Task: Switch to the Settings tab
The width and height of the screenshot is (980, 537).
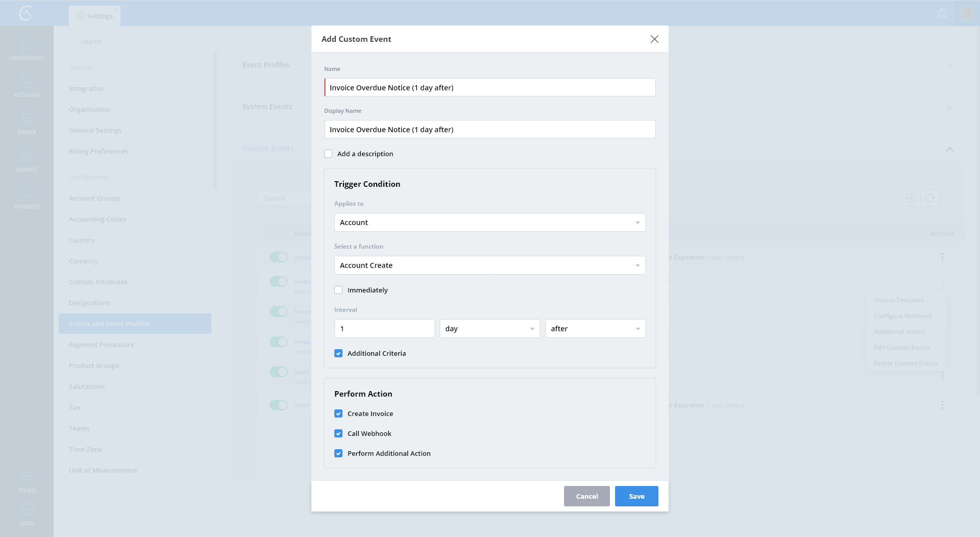Action: pyautogui.click(x=95, y=16)
